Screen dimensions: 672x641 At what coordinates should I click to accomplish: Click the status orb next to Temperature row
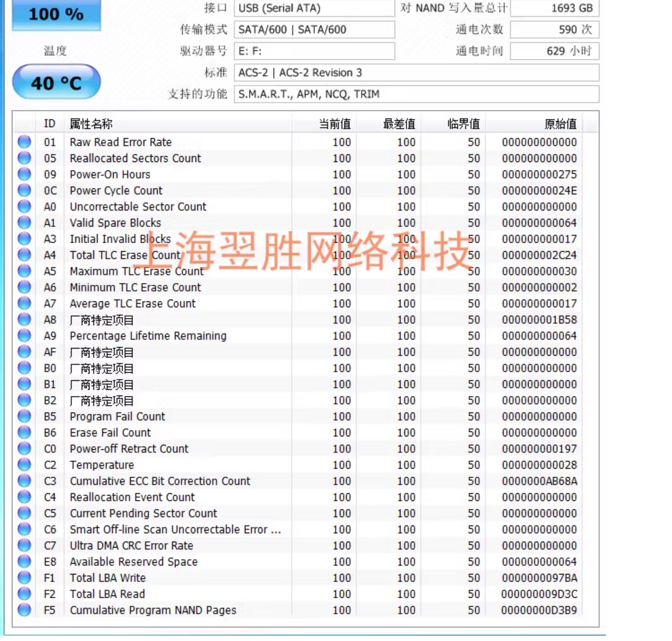click(24, 465)
